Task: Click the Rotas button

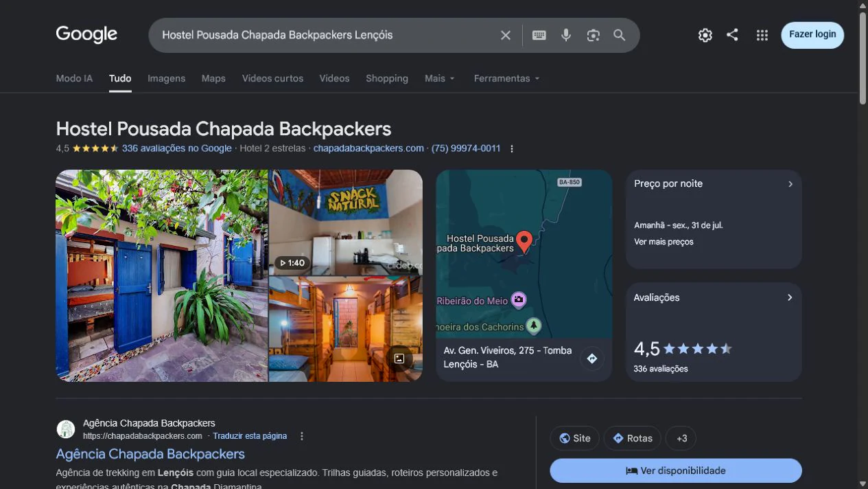Action: pos(633,438)
